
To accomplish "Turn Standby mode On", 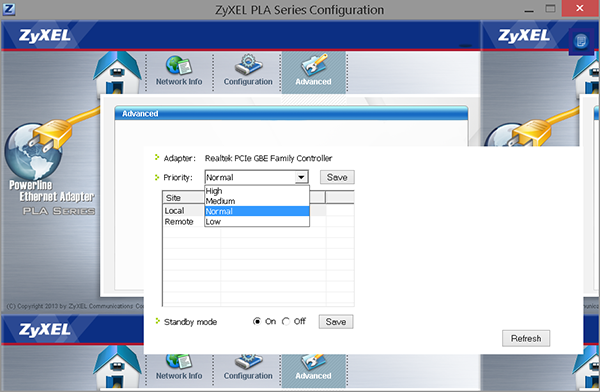I will pos(257,322).
